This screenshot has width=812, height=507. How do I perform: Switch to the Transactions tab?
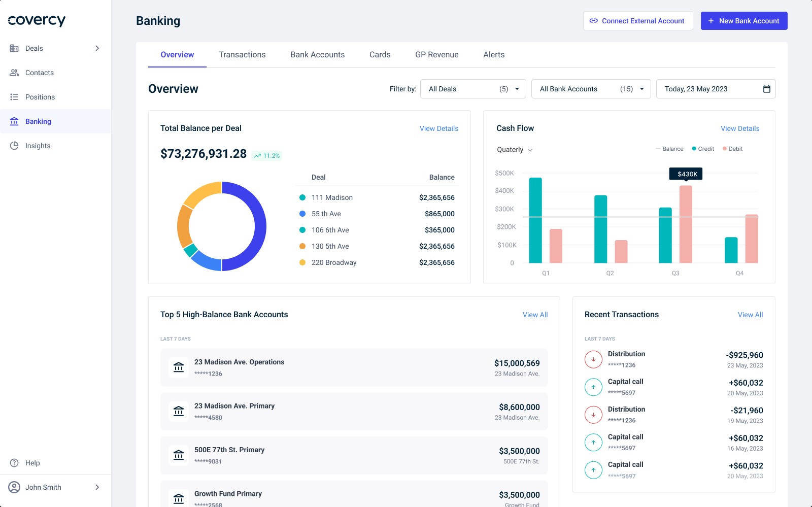(x=242, y=54)
